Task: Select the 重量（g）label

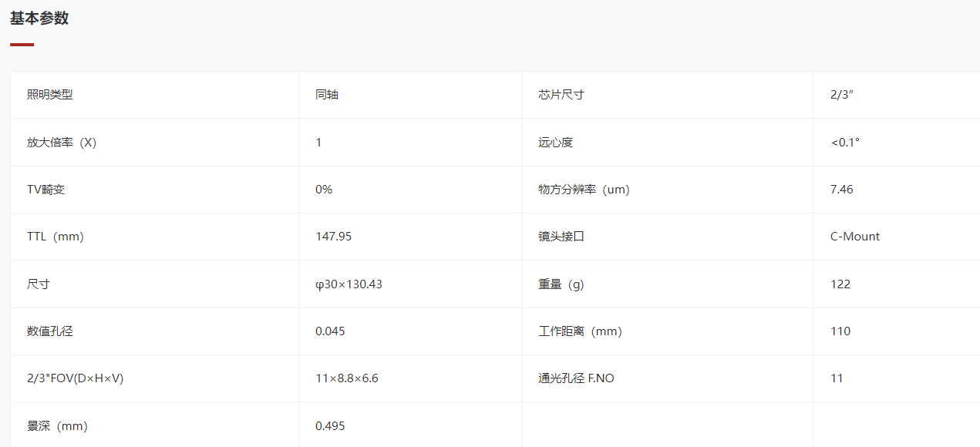Action: 561,284
